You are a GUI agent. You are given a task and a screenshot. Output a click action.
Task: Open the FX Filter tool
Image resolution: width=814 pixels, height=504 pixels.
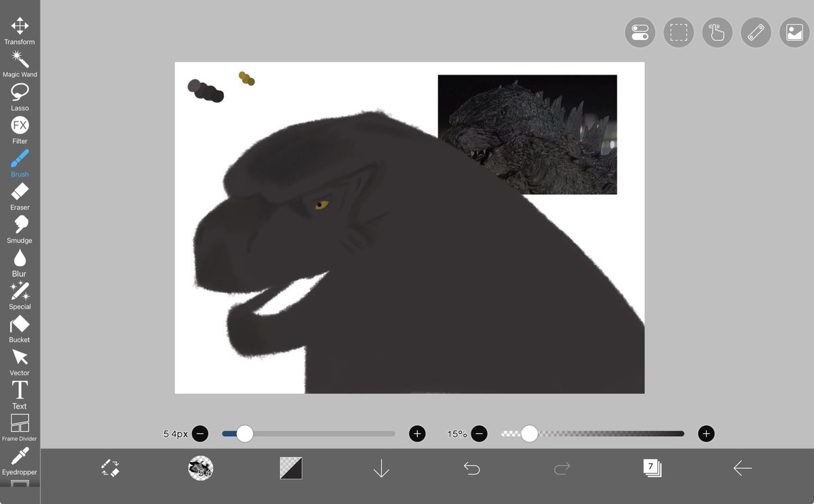coord(20,130)
